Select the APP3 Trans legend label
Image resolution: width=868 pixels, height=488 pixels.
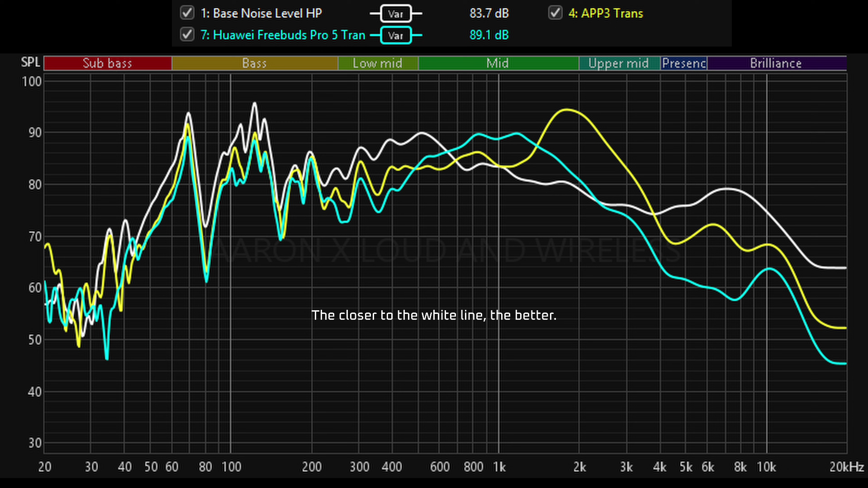point(606,13)
